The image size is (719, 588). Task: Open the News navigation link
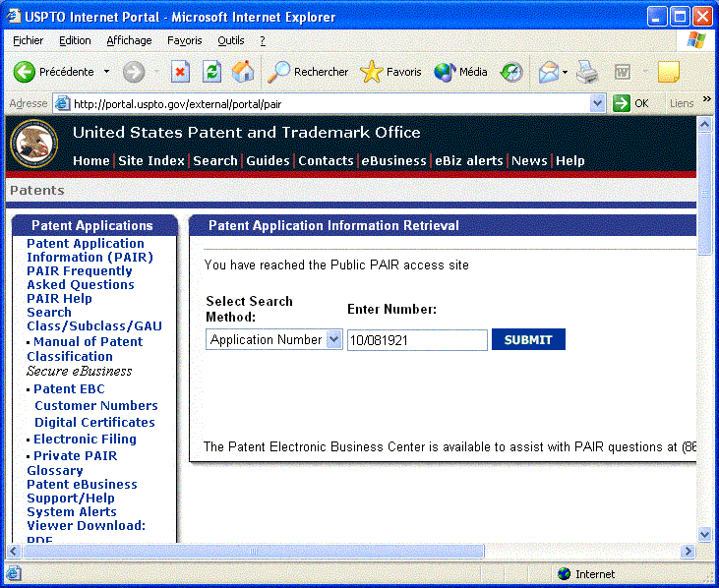529,161
